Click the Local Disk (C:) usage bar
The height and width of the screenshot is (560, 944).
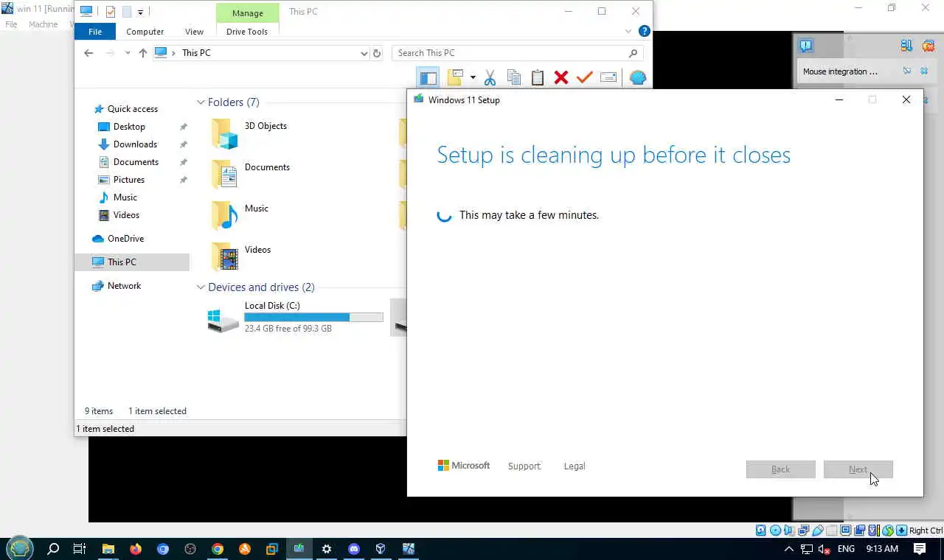313,318
